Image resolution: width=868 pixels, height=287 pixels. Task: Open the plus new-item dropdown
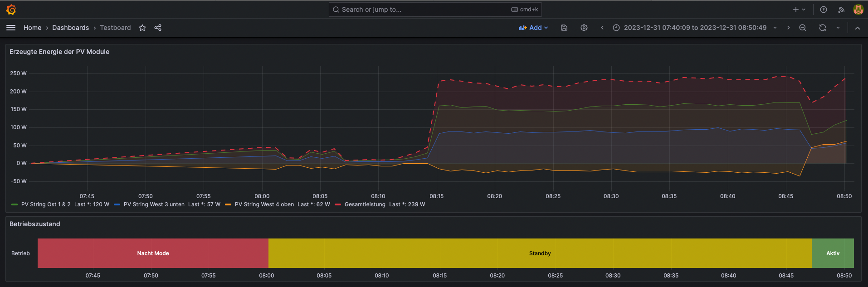pyautogui.click(x=799, y=10)
